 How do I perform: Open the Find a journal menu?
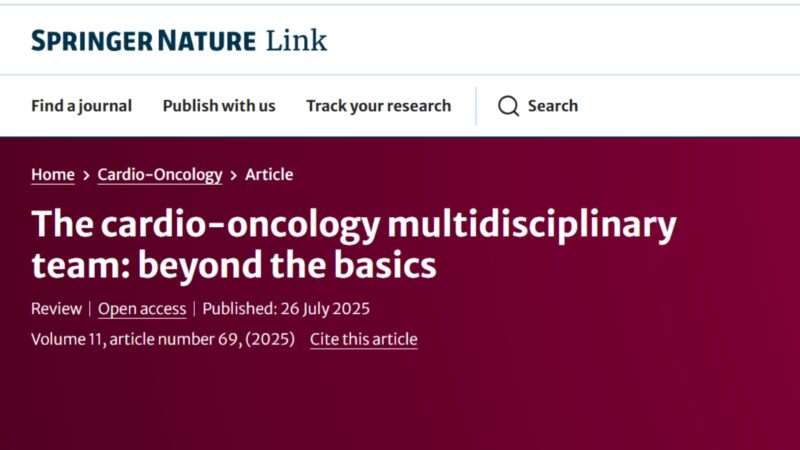click(82, 106)
